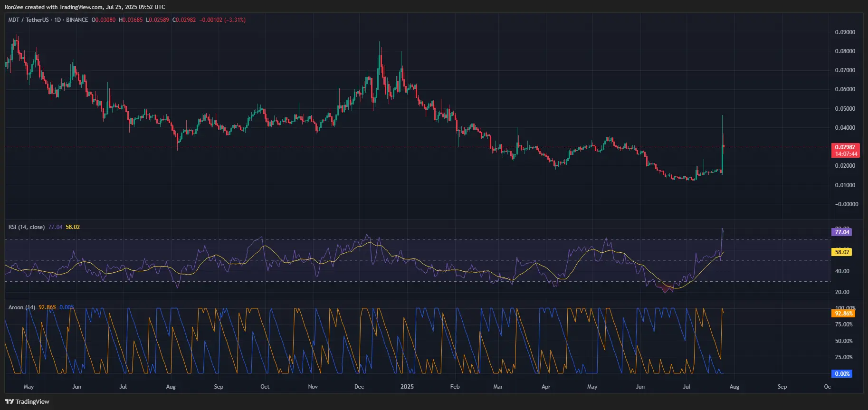868x410 pixels.
Task: Click the 50.00% label on Aroon scale
Action: coord(844,341)
